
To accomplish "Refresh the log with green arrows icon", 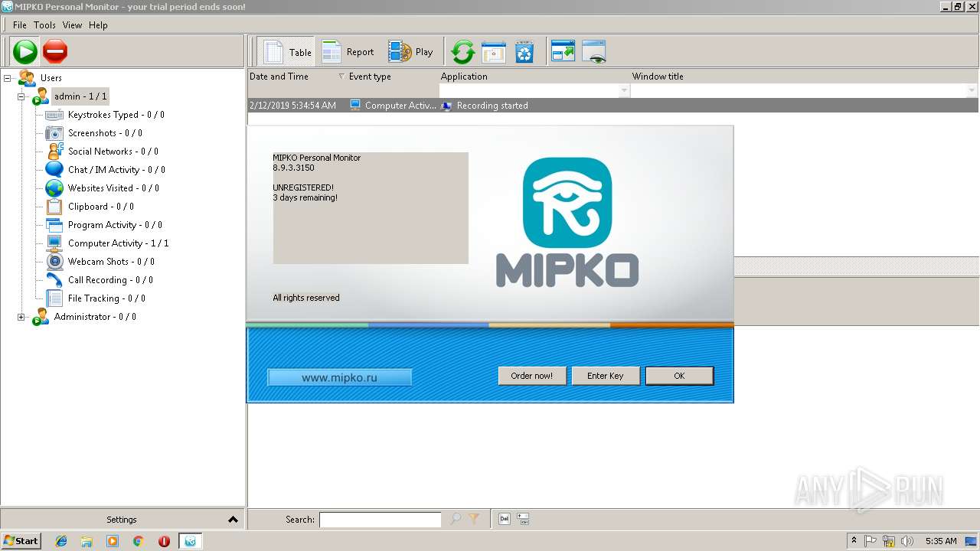I will [x=462, y=52].
